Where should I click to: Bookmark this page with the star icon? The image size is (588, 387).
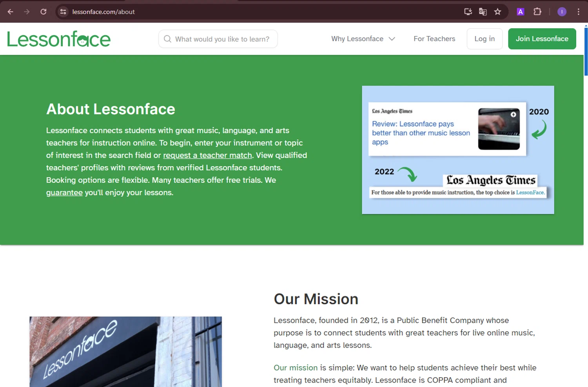pyautogui.click(x=498, y=12)
